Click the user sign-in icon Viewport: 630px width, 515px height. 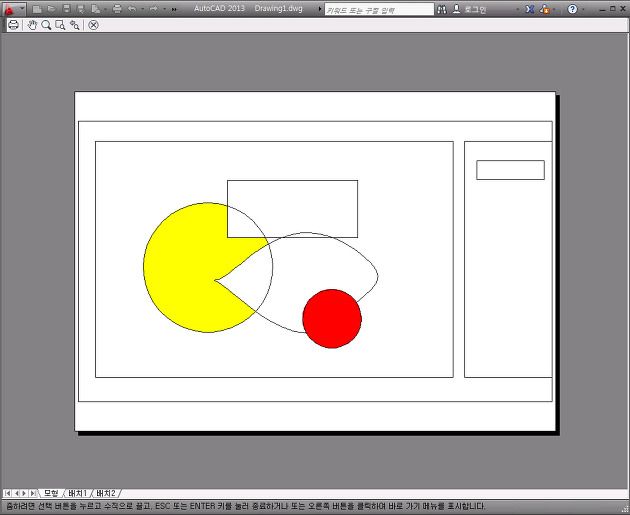coord(456,9)
